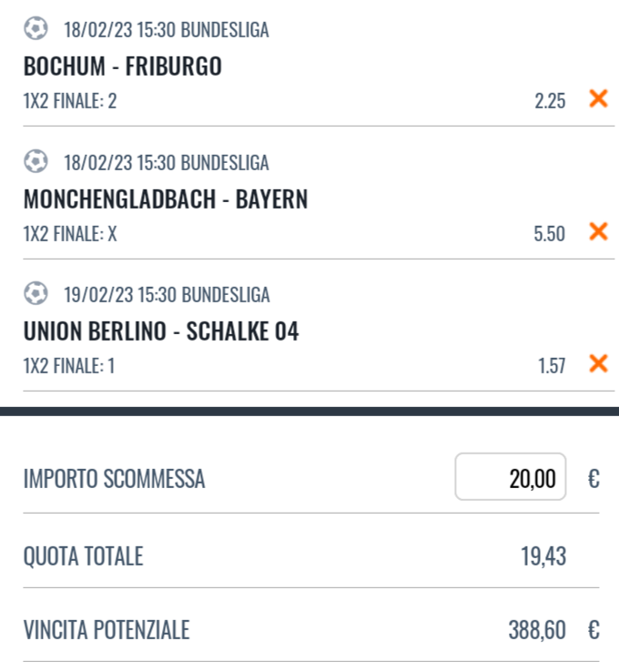Image resolution: width=619 pixels, height=672 pixels.
Task: Click the total odds value 19,43
Action: coord(543,556)
